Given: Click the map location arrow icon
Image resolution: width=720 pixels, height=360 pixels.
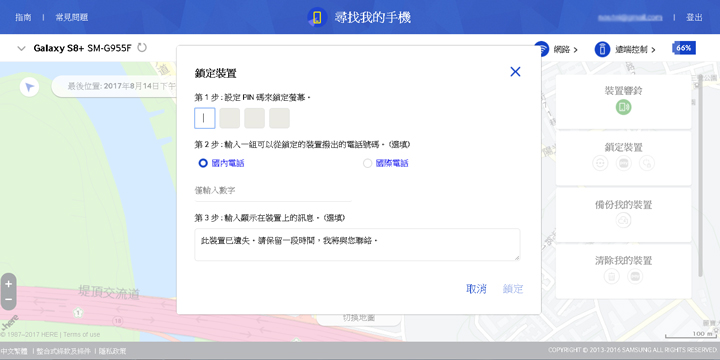Looking at the screenshot, I should coord(29,87).
